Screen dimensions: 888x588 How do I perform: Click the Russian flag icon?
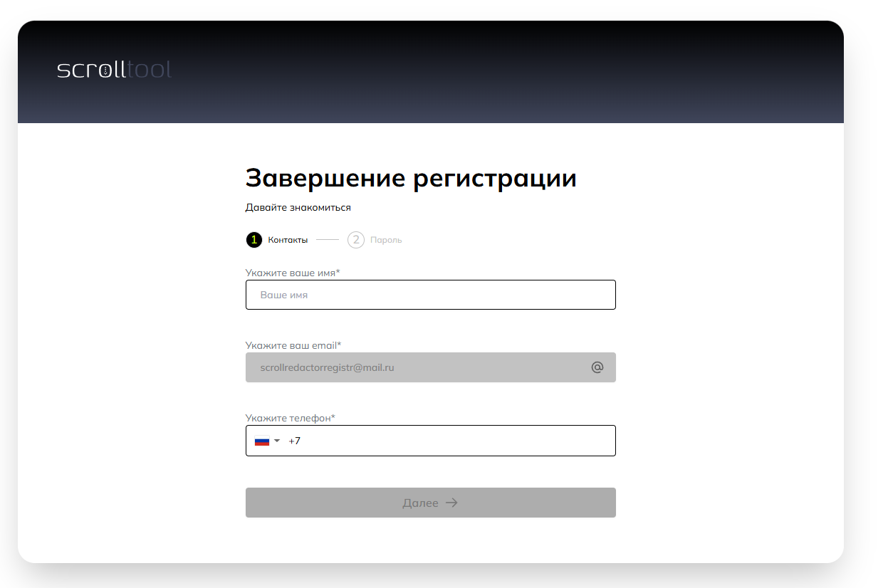(x=261, y=441)
